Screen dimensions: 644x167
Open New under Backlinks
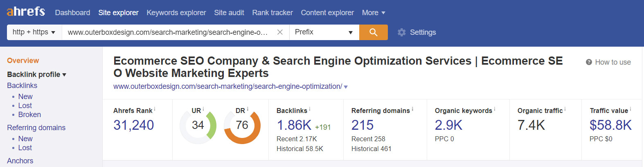(25, 97)
